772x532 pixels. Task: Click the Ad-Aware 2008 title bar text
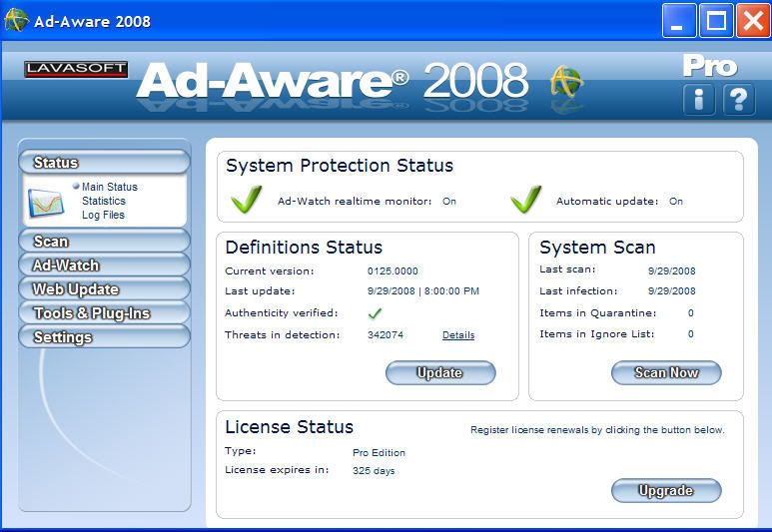point(92,21)
